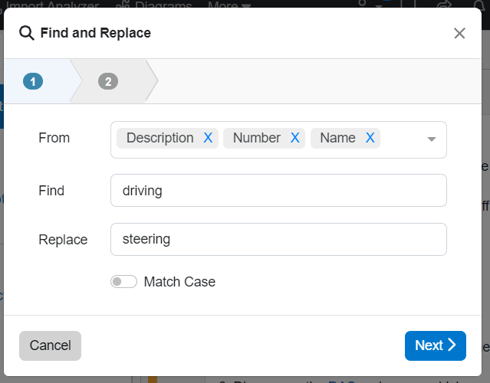This screenshot has width=490, height=383.
Task: Remove the Description tag from From field
Action: point(208,138)
